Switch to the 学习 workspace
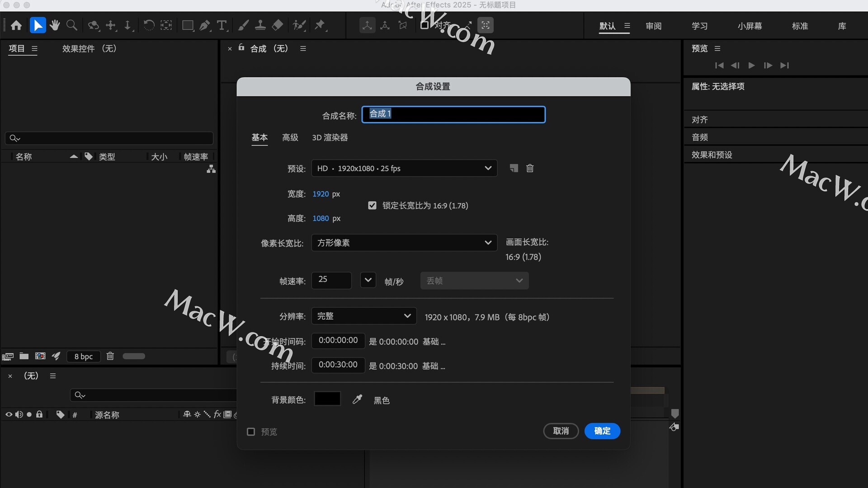The image size is (868, 488). click(699, 26)
